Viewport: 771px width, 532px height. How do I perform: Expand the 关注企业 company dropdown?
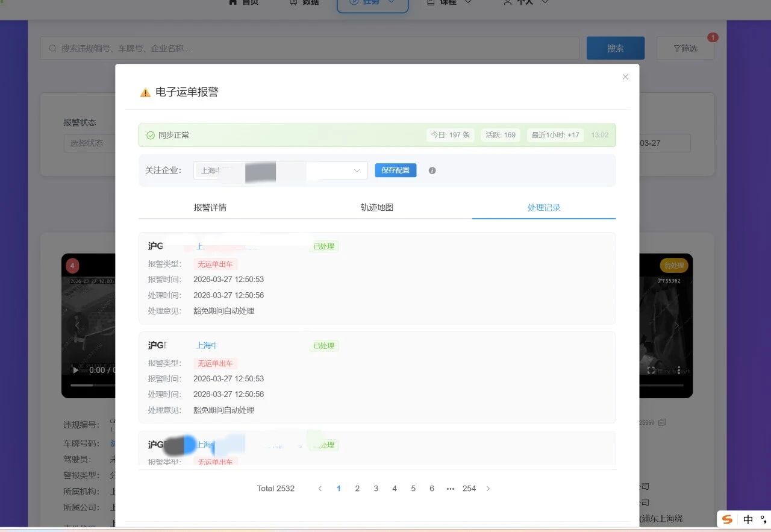[281, 171]
